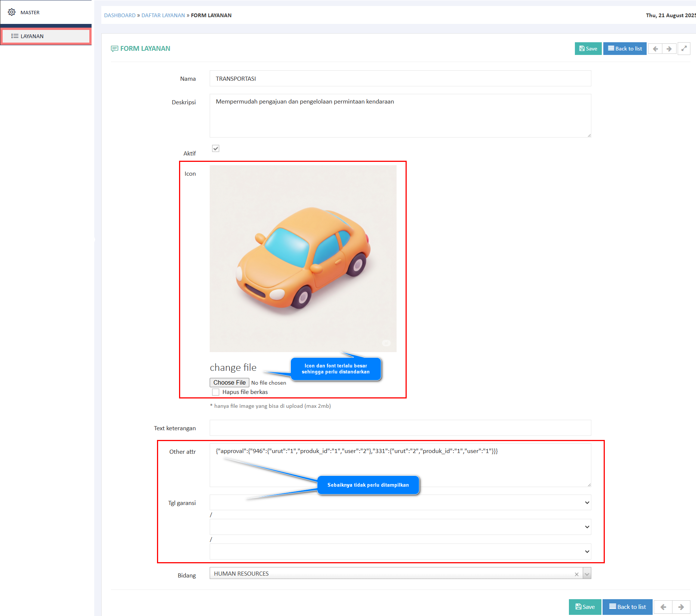
Task: Click the Choose File button
Action: (229, 383)
